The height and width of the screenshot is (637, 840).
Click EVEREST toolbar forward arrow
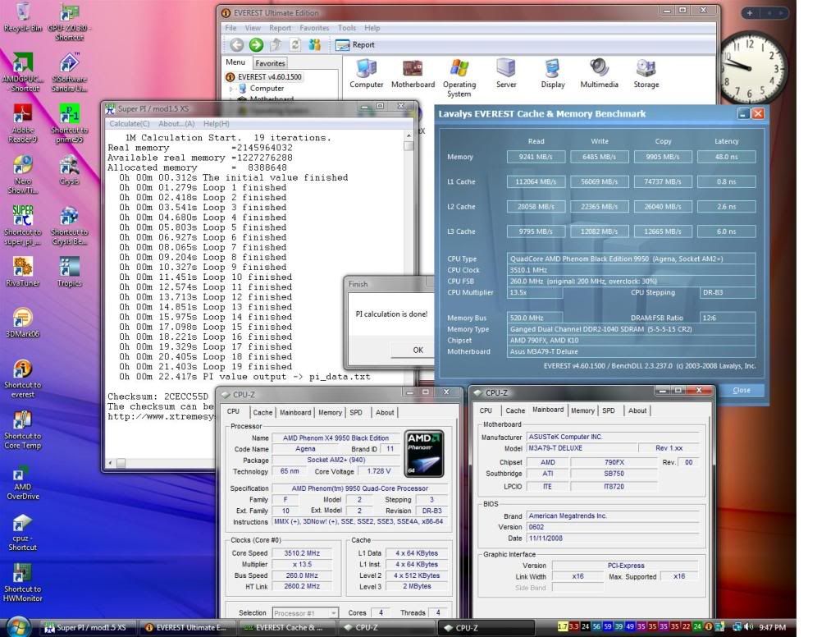click(x=256, y=45)
